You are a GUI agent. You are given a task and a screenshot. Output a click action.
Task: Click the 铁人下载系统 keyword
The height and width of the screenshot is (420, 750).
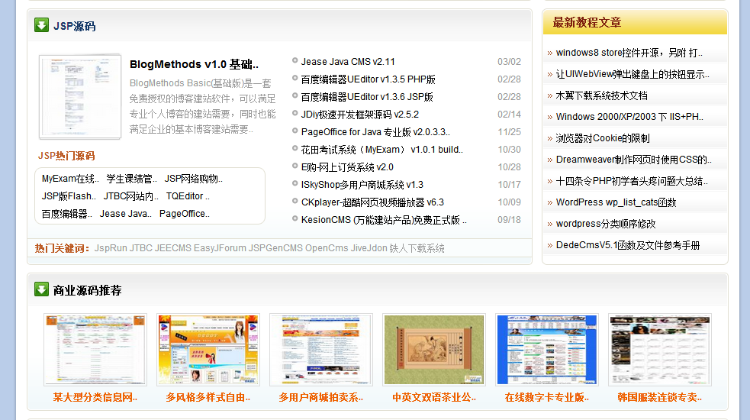pos(417,248)
